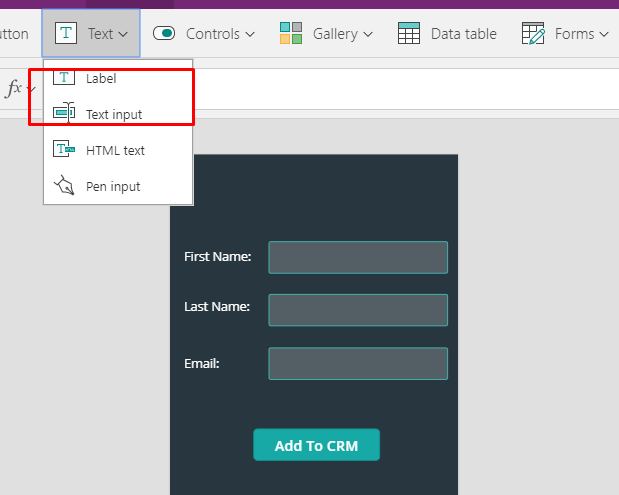Open the fx property selector chevron
Image resolution: width=619 pixels, height=495 pixels.
pos(31,90)
